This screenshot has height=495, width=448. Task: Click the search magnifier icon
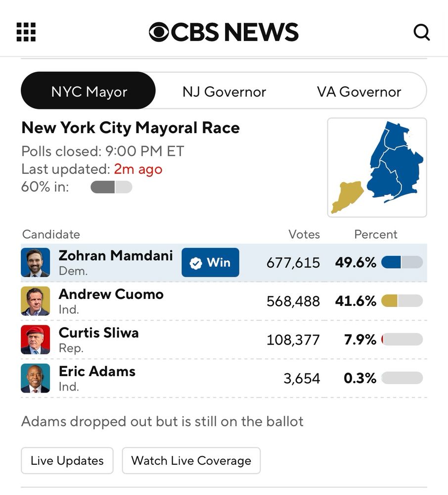(421, 33)
